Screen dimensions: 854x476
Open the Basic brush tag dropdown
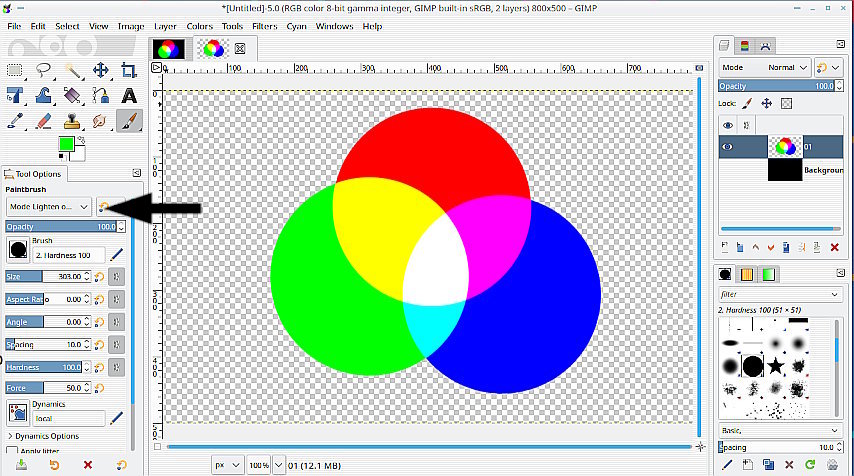coord(780,430)
